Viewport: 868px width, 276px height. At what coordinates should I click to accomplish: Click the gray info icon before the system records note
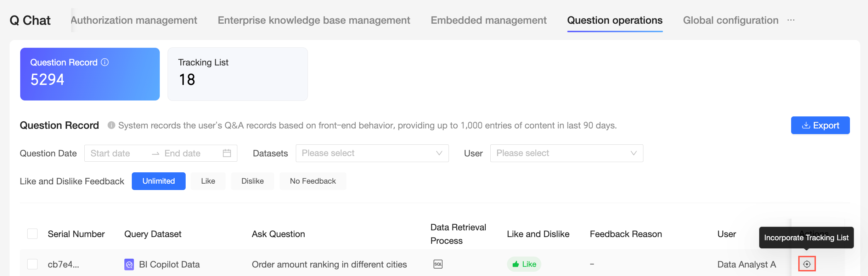point(111,125)
